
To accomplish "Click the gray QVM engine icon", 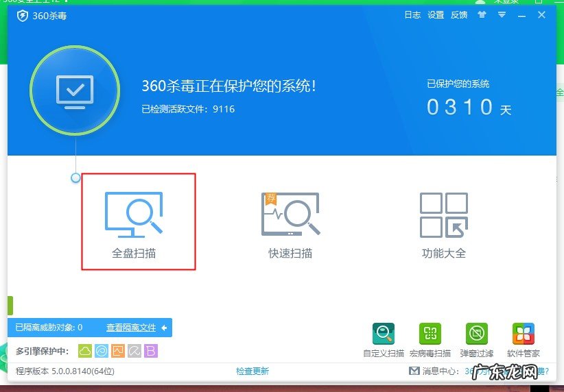I will [134, 351].
